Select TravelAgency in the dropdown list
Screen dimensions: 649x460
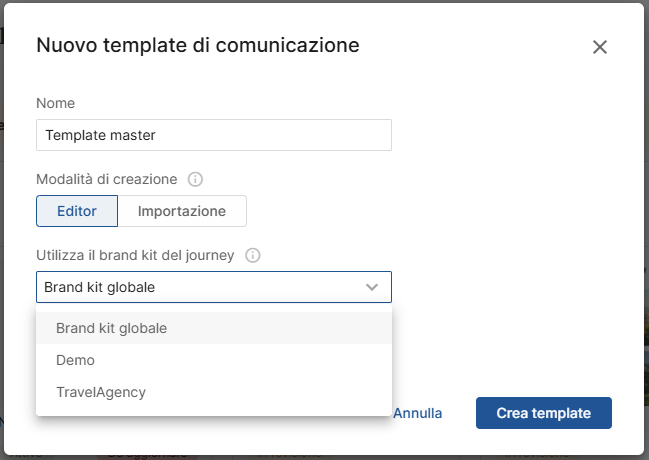pyautogui.click(x=101, y=392)
